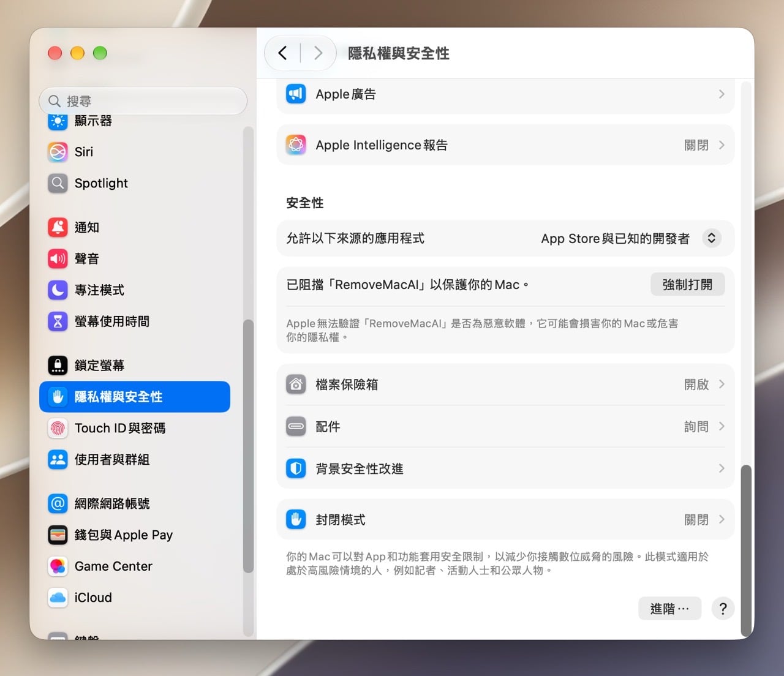The height and width of the screenshot is (676, 784).
Task: Select 螢幕使用時間 in the sidebar
Action: [135, 321]
